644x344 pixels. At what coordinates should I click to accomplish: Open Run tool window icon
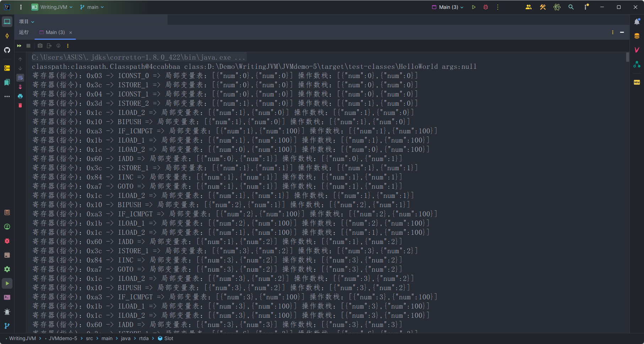point(7,283)
